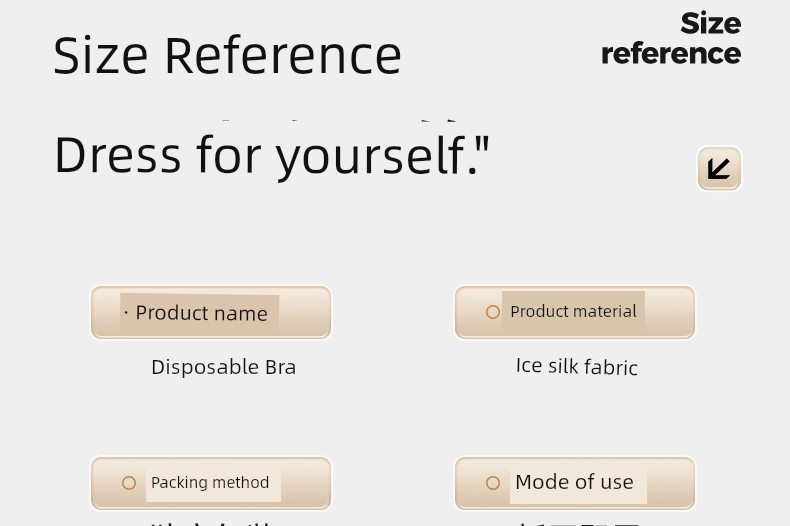The height and width of the screenshot is (526, 790).
Task: Click the Packing method label button
Action: pos(211,483)
